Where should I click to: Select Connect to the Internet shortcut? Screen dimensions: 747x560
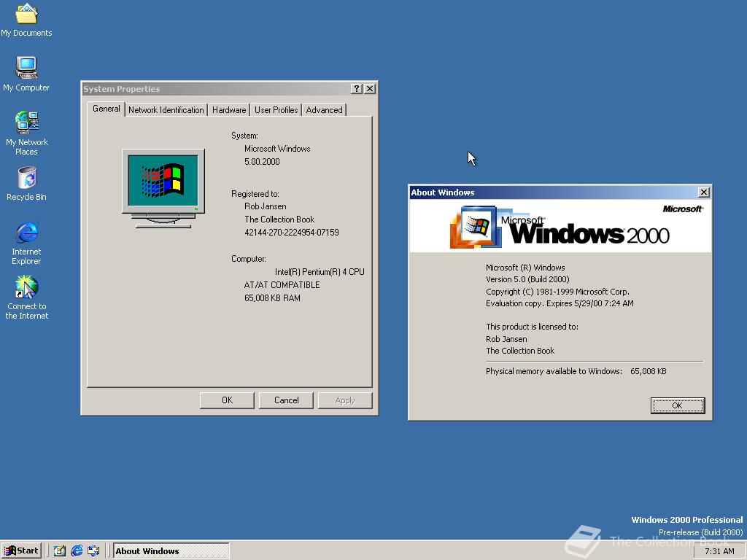coord(27,297)
